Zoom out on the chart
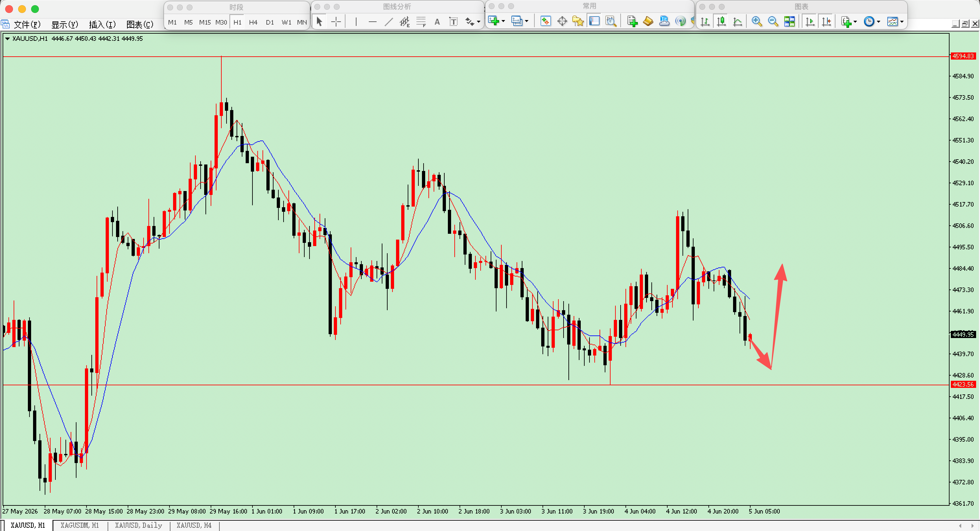This screenshot has height=531, width=980. (773, 21)
